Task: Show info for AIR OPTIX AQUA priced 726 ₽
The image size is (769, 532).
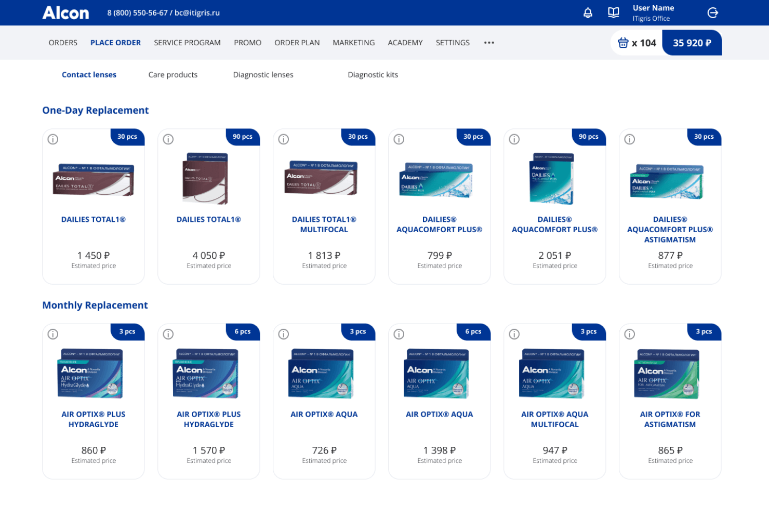Action: (284, 334)
